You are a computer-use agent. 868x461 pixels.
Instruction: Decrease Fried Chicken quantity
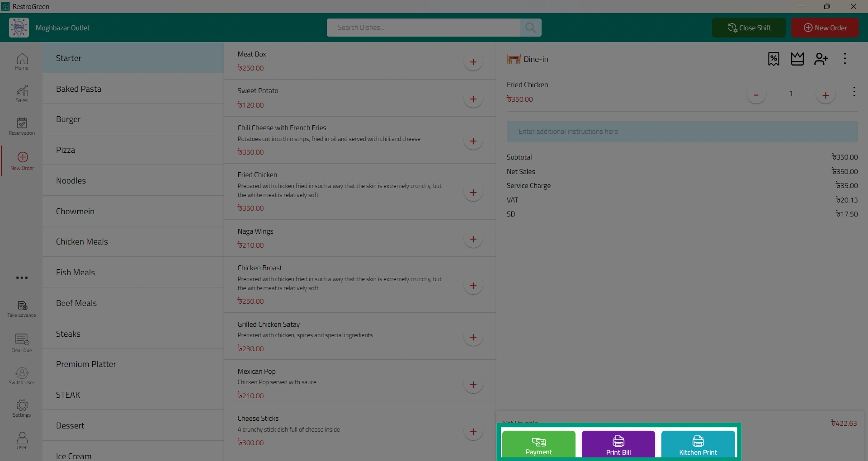(756, 95)
